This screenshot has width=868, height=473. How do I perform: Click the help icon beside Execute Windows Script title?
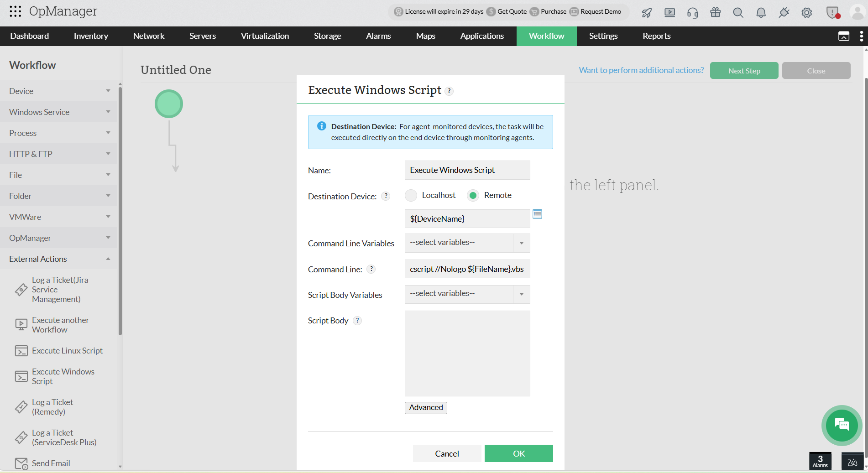tap(449, 91)
